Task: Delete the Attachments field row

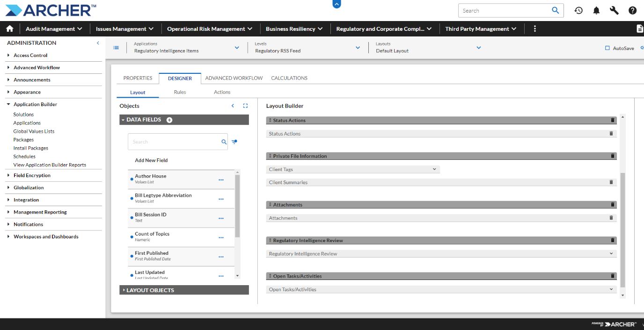Action: [611, 218]
